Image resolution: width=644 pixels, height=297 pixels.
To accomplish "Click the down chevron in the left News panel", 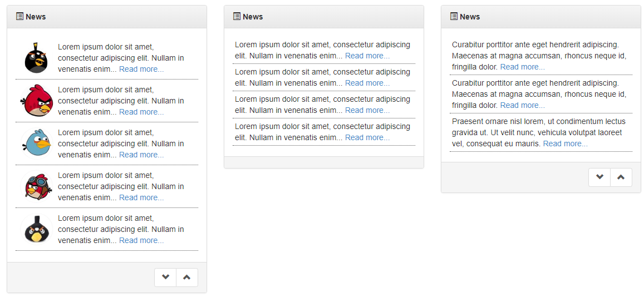I will click(x=165, y=278).
